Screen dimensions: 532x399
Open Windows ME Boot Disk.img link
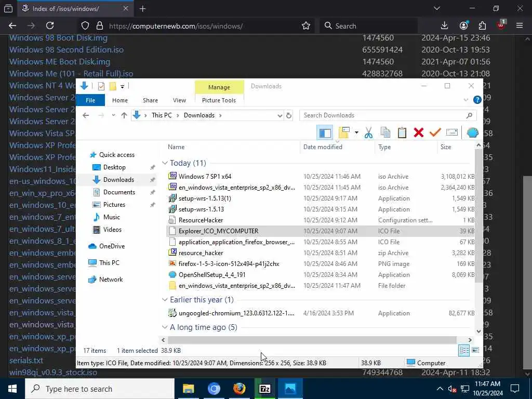point(60,62)
